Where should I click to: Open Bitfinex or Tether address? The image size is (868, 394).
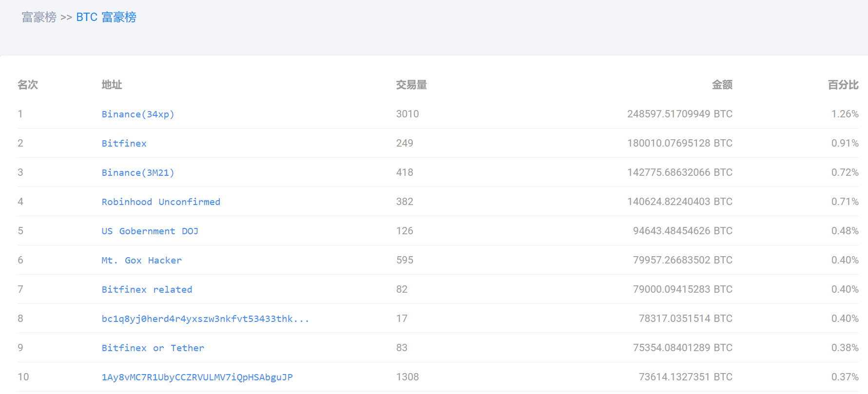tap(153, 348)
